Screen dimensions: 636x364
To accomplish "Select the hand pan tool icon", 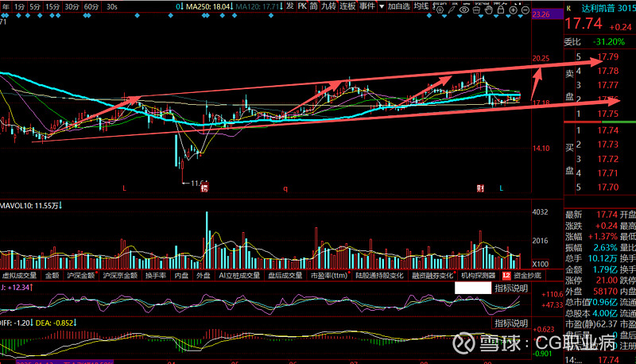I will [x=489, y=10].
